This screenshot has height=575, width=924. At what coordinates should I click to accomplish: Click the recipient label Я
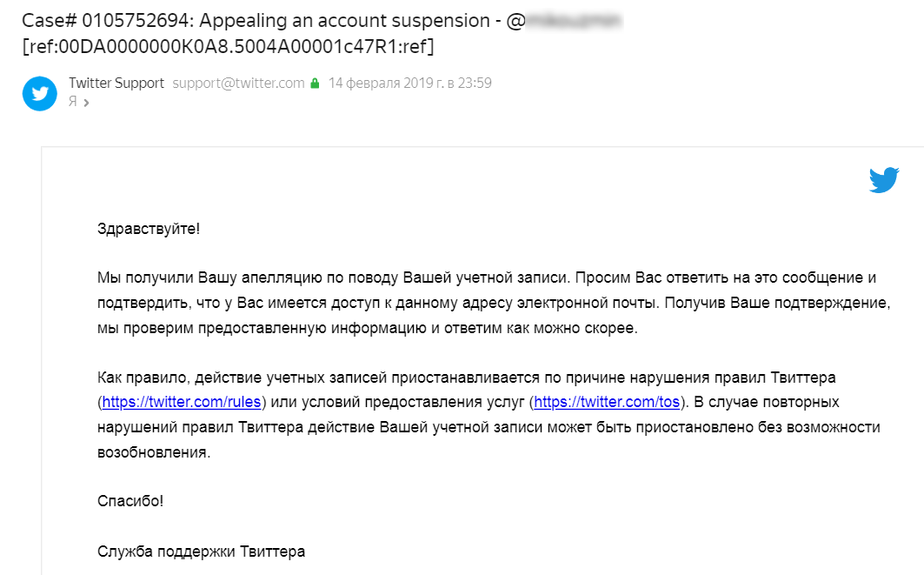pyautogui.click(x=72, y=102)
